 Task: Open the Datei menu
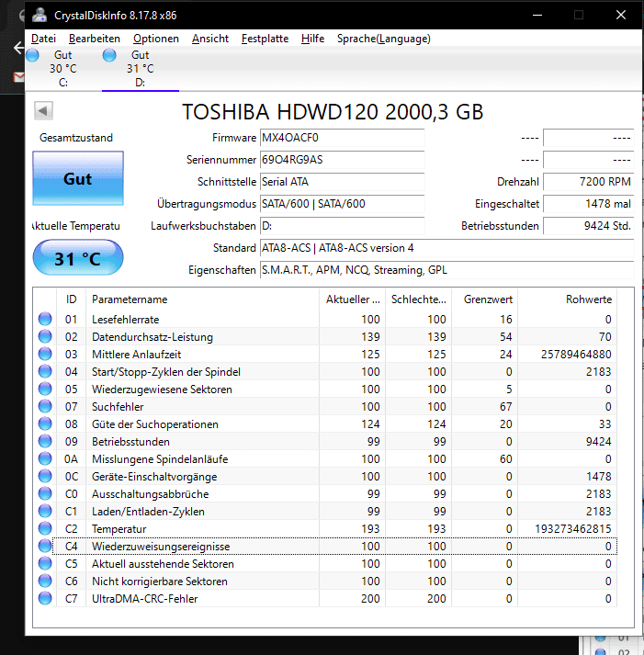[43, 39]
